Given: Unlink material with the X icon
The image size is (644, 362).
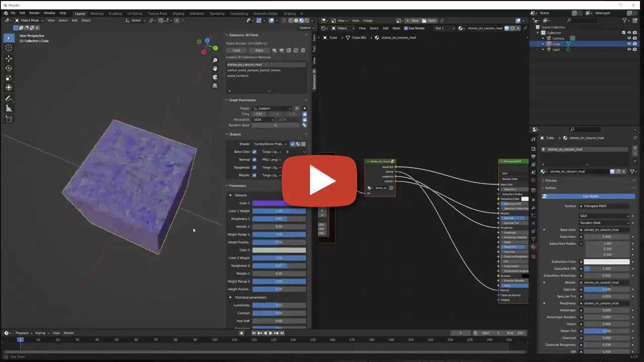Looking at the screenshot, I should pyautogui.click(x=624, y=171).
